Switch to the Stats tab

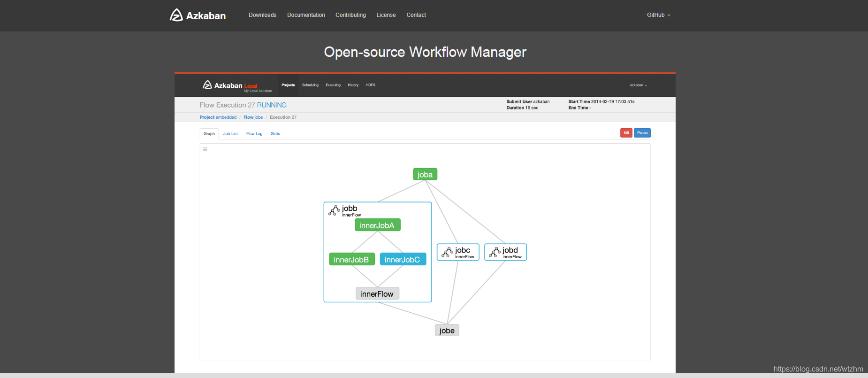pyautogui.click(x=275, y=134)
